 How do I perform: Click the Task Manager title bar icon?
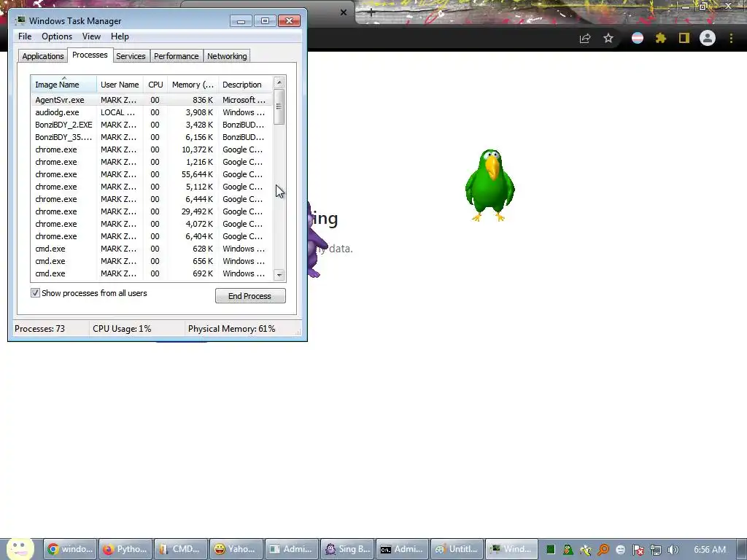tap(20, 20)
